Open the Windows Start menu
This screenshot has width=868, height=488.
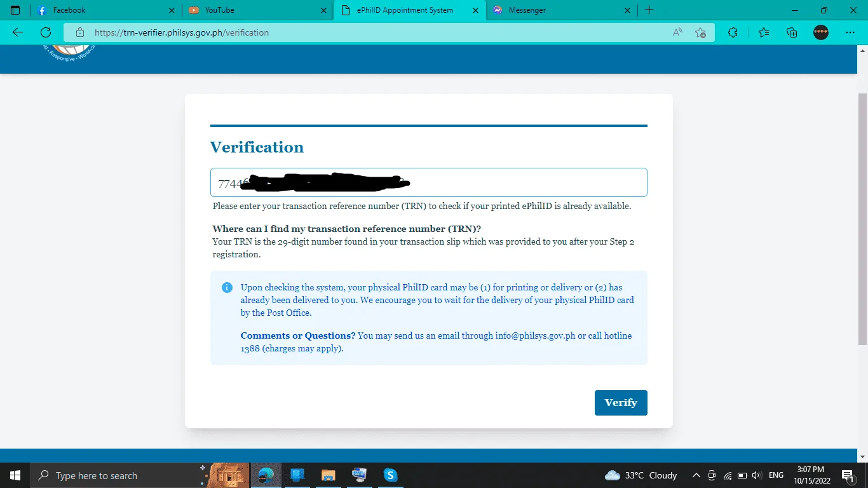pyautogui.click(x=15, y=475)
